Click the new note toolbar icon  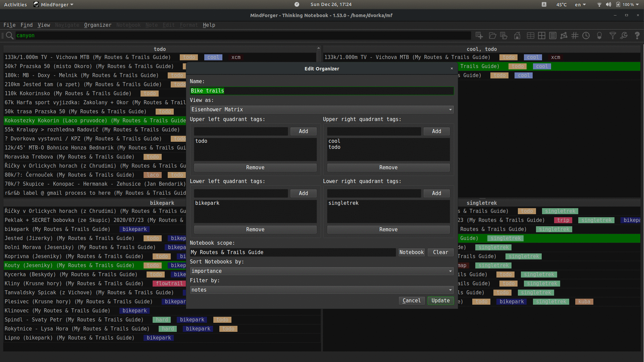click(479, 36)
